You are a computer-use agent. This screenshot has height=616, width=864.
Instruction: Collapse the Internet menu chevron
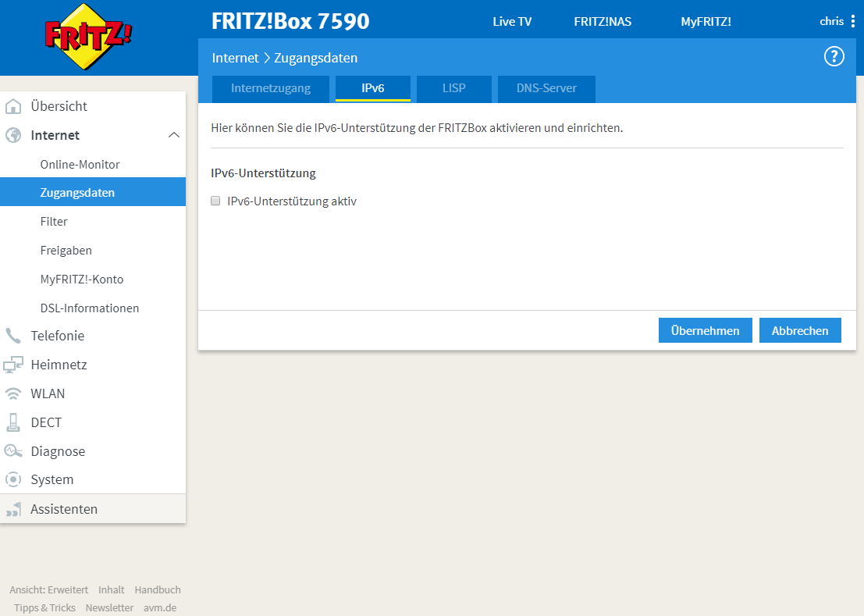(174, 135)
